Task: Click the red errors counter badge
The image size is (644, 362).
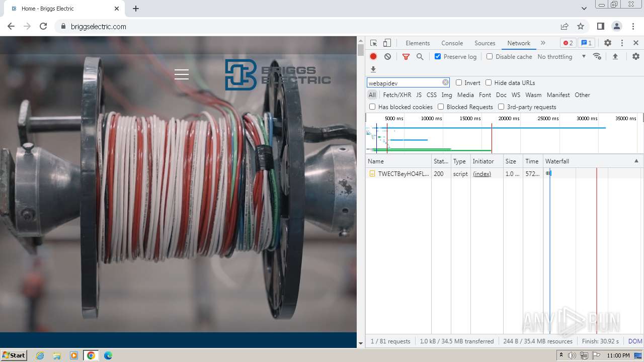Action: coord(568,43)
